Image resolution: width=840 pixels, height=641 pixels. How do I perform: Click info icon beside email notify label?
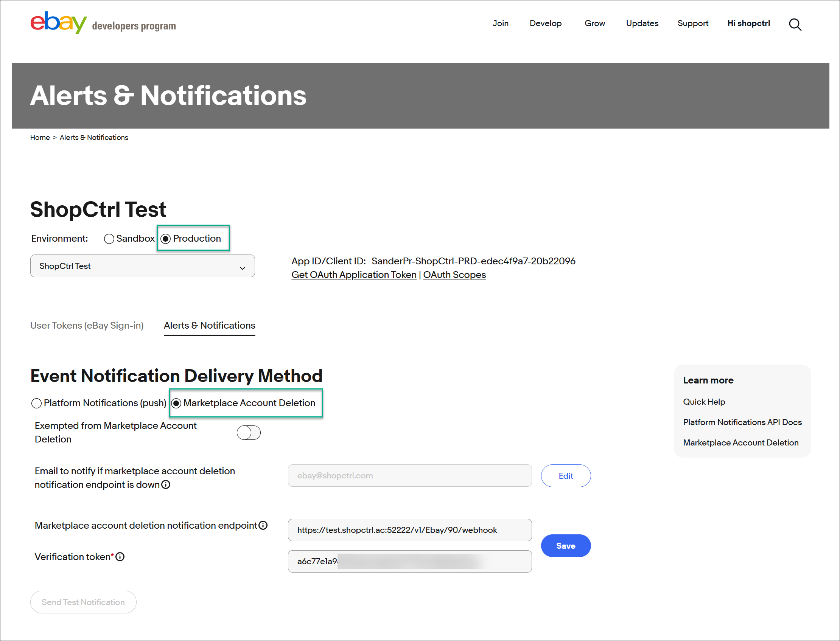tap(166, 484)
